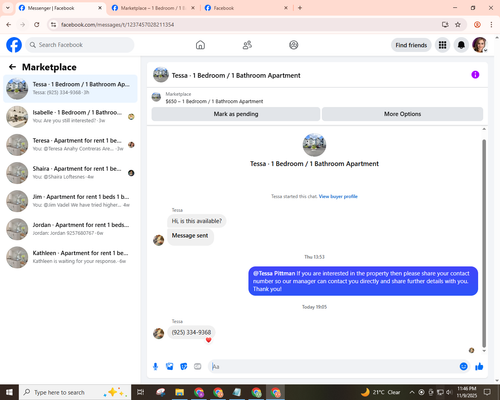Click the More Options button
Viewport: 500px width, 400px height.
point(402,114)
